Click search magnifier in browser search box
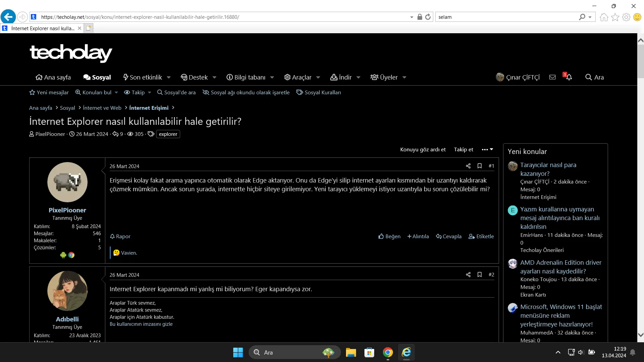The width and height of the screenshot is (644, 362). point(582,17)
